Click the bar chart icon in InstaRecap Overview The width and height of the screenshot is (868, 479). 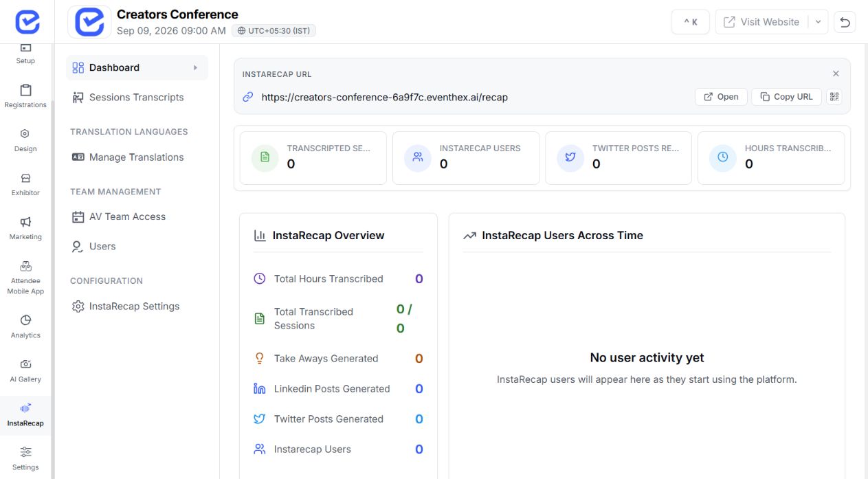(x=260, y=236)
